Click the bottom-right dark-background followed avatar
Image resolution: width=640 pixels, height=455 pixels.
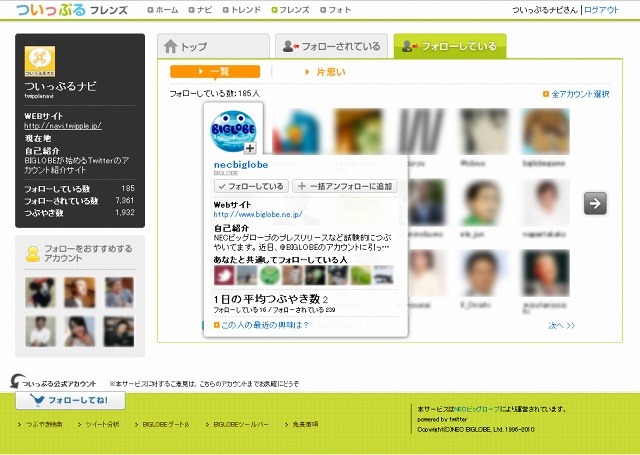[546, 273]
